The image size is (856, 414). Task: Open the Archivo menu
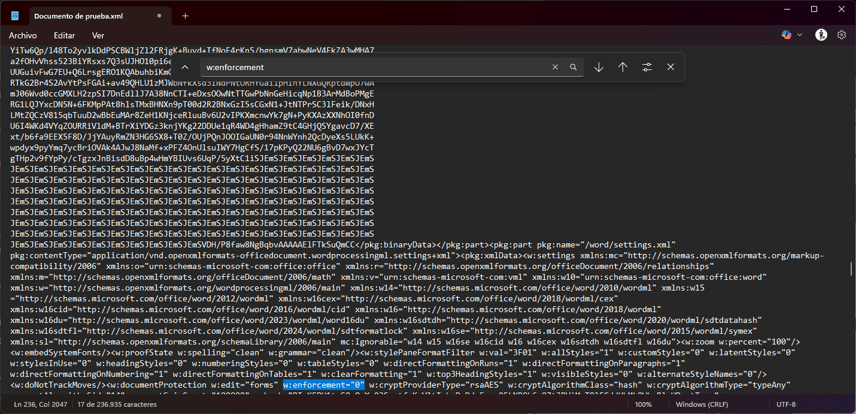(x=22, y=35)
